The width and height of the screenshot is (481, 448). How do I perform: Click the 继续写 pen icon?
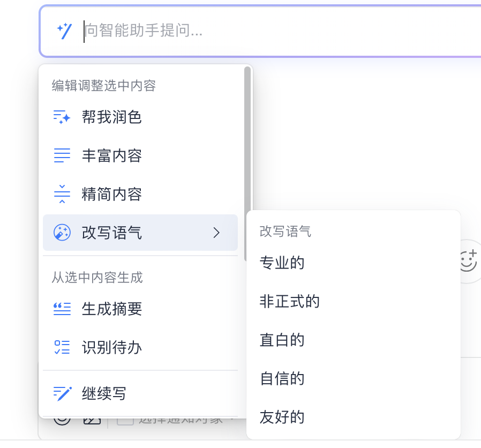pyautogui.click(x=62, y=393)
